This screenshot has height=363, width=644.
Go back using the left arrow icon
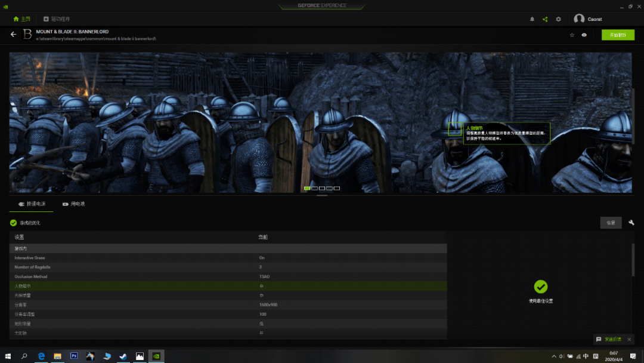click(14, 35)
